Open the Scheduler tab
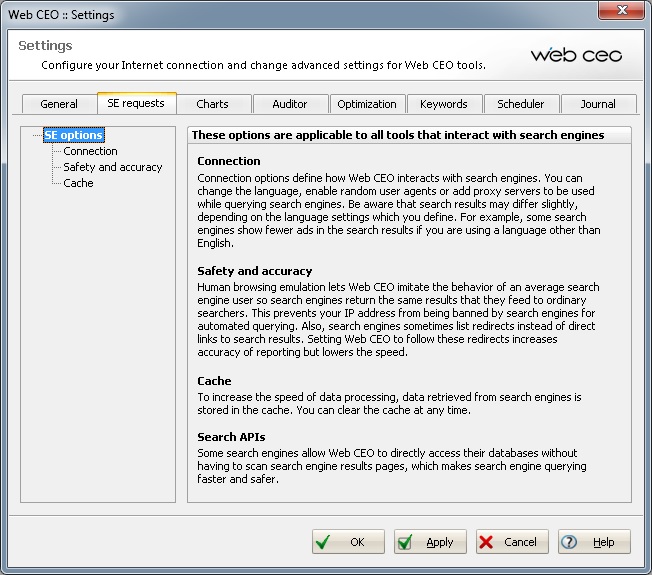 [521, 104]
